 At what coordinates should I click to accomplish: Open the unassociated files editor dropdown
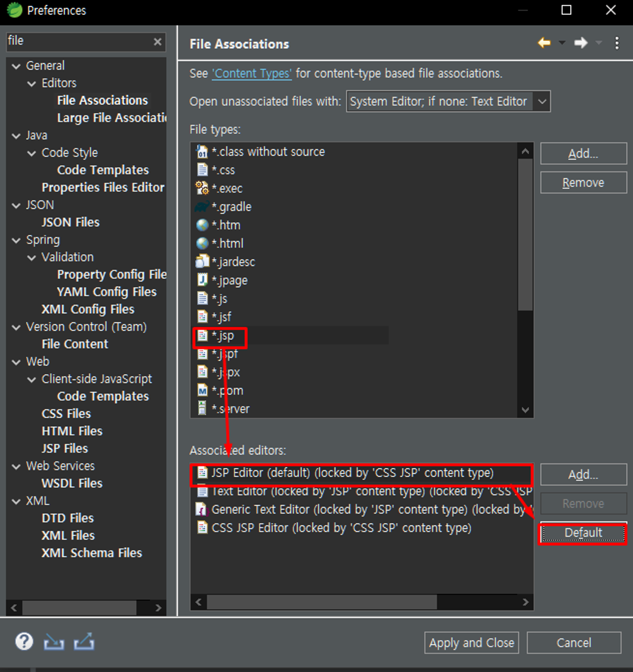coord(542,101)
